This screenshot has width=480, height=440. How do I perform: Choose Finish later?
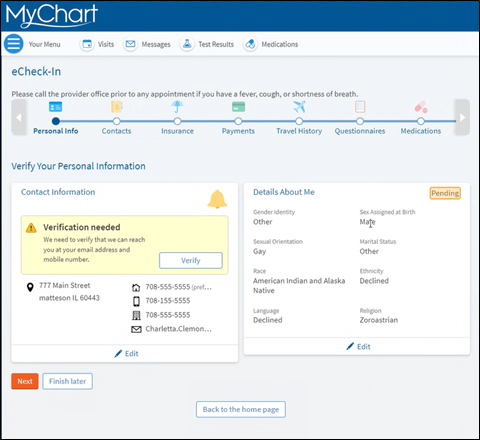click(x=67, y=381)
